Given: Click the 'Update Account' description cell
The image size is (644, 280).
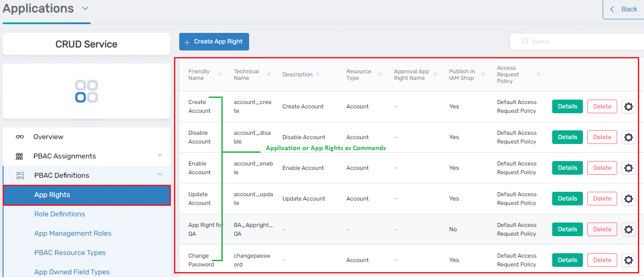Looking at the screenshot, I should coord(304,199).
